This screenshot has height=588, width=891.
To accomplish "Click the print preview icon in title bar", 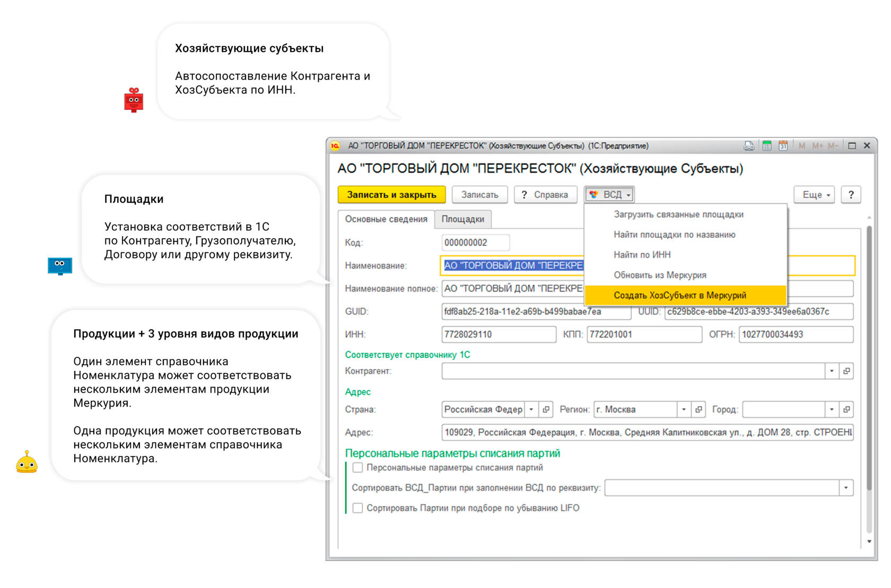I will click(x=749, y=146).
